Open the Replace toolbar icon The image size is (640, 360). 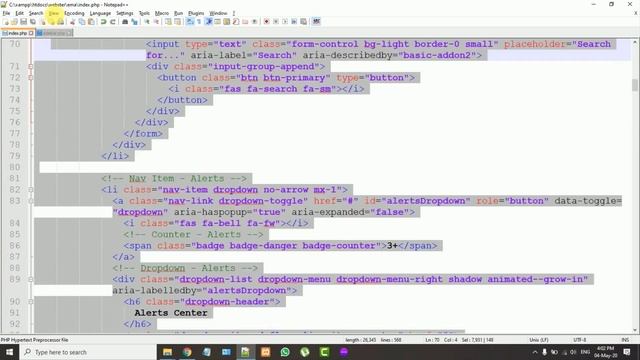pyautogui.click(x=134, y=22)
